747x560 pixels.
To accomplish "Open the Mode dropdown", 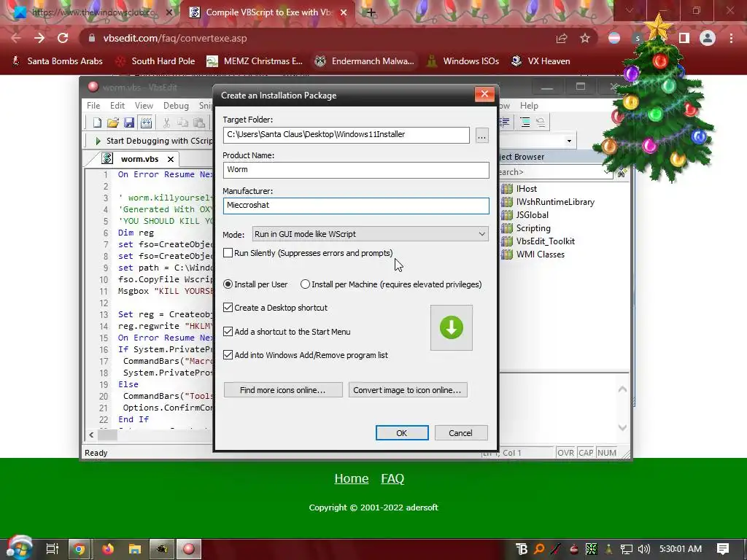I will coord(370,234).
